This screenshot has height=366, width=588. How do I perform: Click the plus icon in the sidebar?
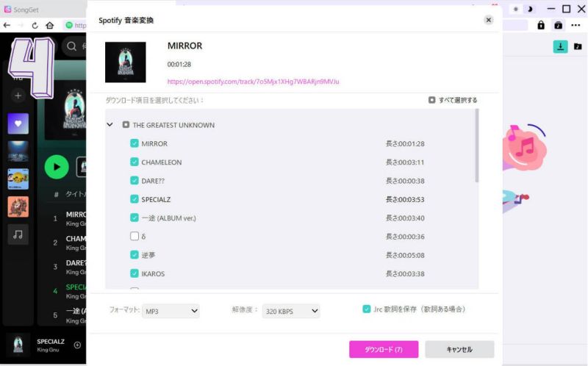tap(18, 96)
